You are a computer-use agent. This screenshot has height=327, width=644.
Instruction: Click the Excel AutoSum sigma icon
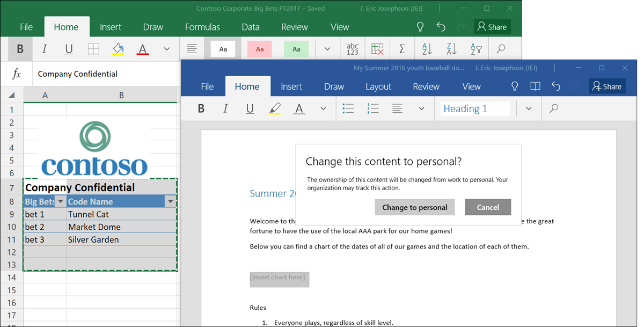(401, 49)
